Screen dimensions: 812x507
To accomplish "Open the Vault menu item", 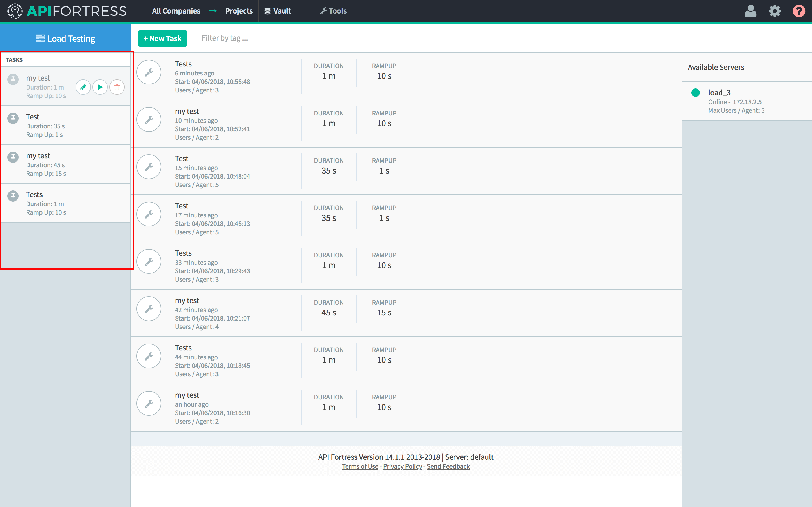I will (278, 11).
